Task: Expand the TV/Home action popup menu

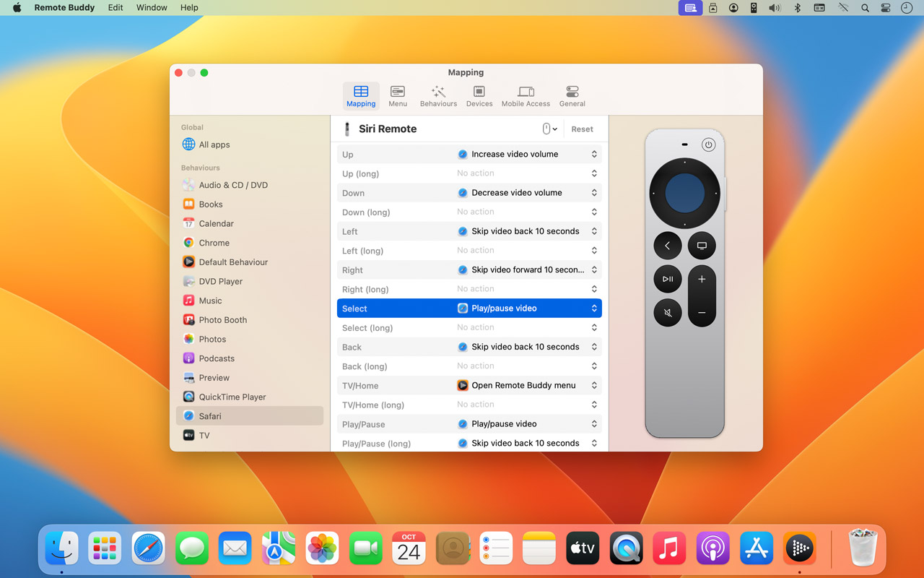Action: (x=527, y=386)
